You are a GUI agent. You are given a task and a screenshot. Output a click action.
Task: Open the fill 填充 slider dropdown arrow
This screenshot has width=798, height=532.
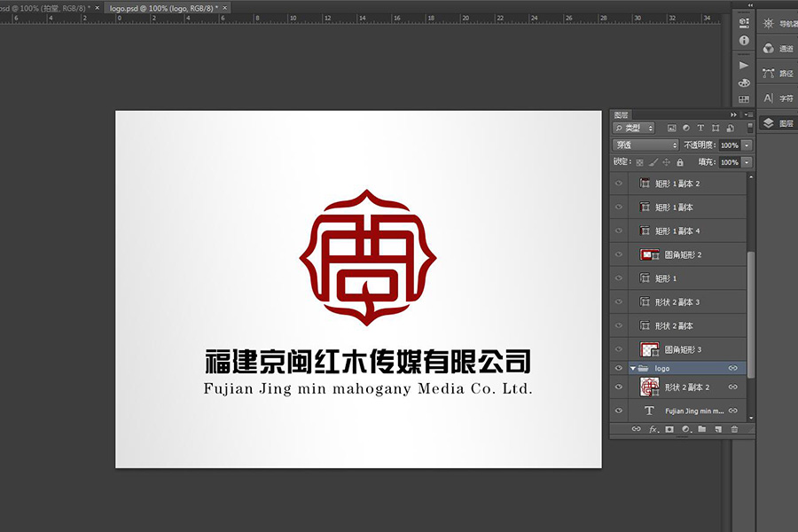pyautogui.click(x=747, y=162)
